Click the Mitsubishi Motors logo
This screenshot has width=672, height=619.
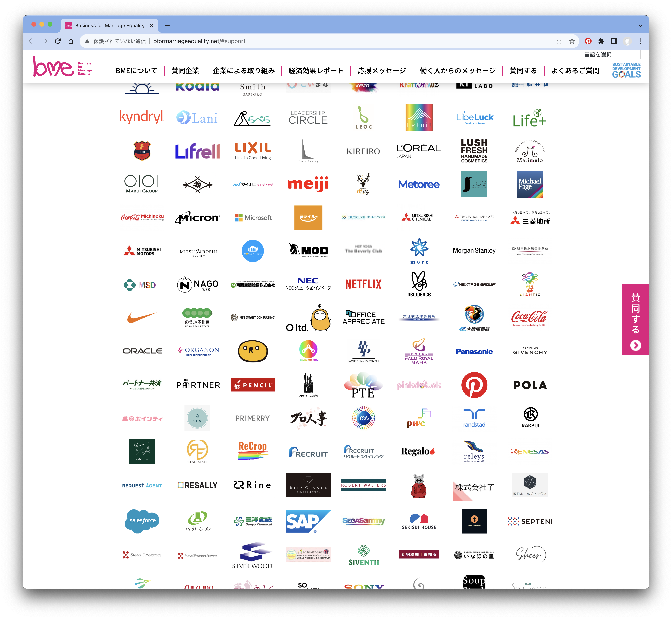coord(142,251)
